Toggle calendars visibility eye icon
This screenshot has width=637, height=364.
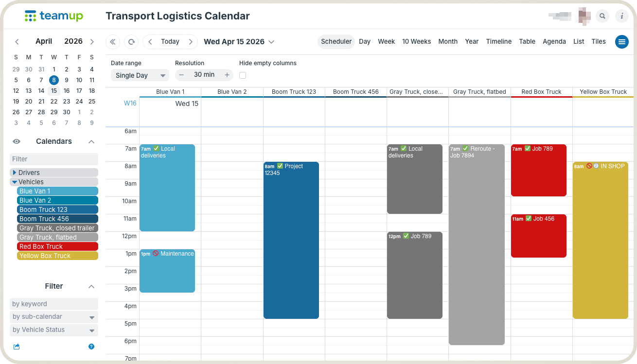click(17, 141)
